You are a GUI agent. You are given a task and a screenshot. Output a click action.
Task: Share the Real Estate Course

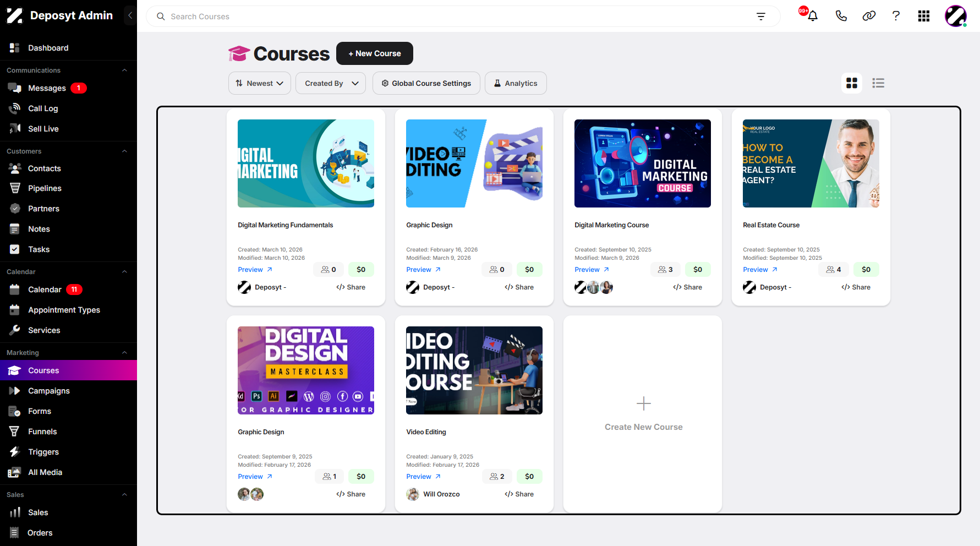856,287
